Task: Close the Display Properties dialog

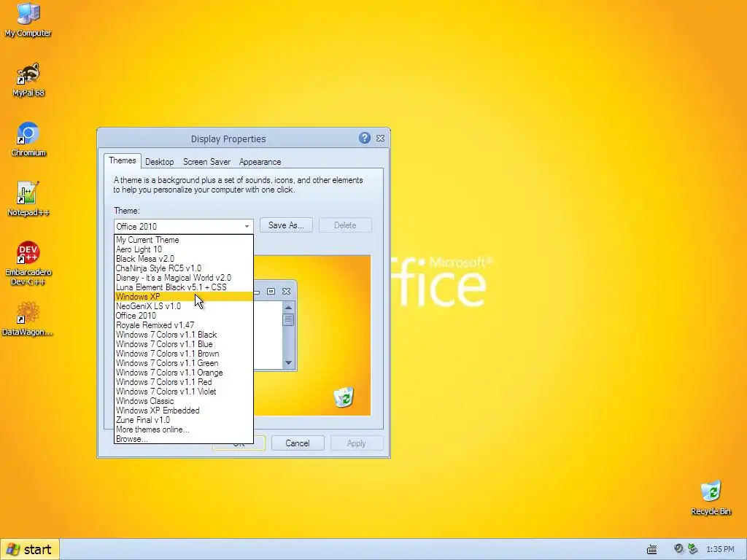Action: (x=380, y=138)
